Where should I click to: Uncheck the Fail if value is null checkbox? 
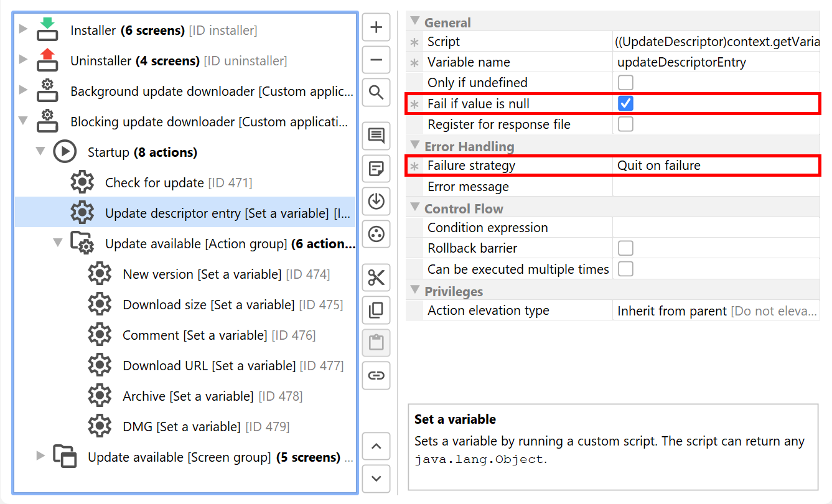625,103
